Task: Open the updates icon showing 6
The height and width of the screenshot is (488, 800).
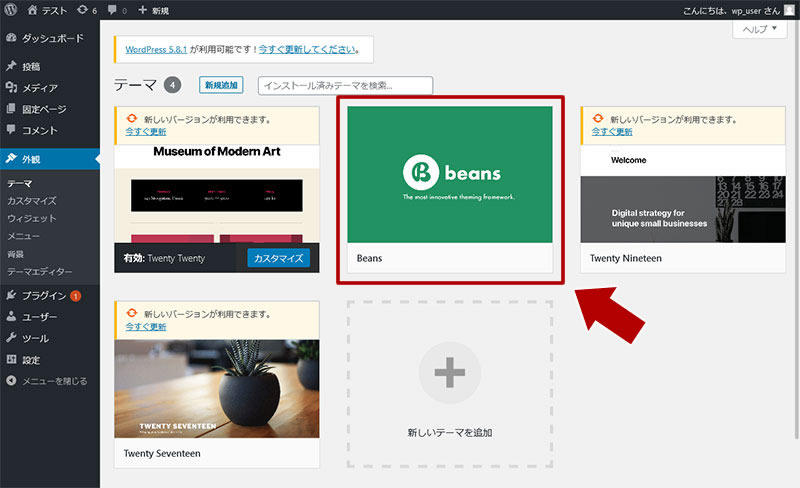Action: click(x=87, y=10)
